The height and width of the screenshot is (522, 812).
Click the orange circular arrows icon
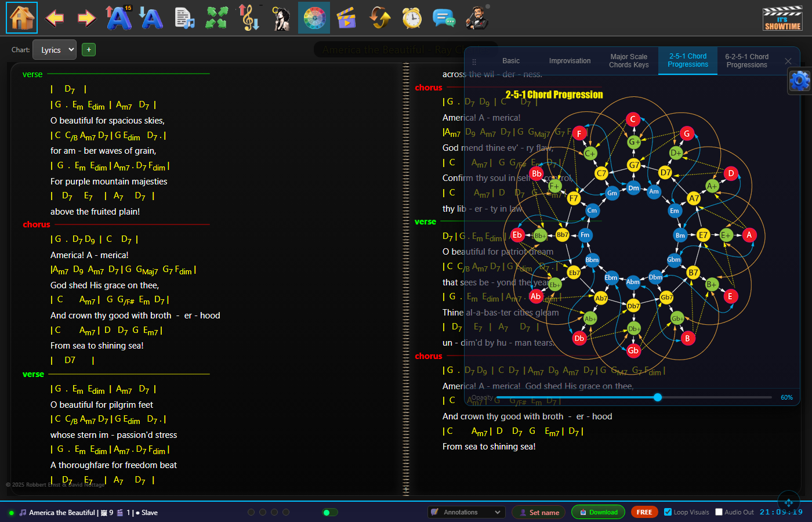380,17
